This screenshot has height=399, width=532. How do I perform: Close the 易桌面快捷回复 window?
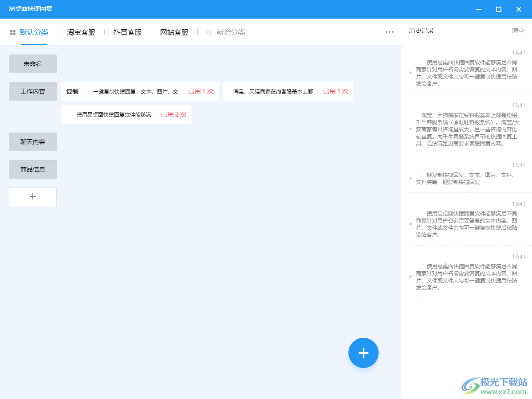[519, 9]
